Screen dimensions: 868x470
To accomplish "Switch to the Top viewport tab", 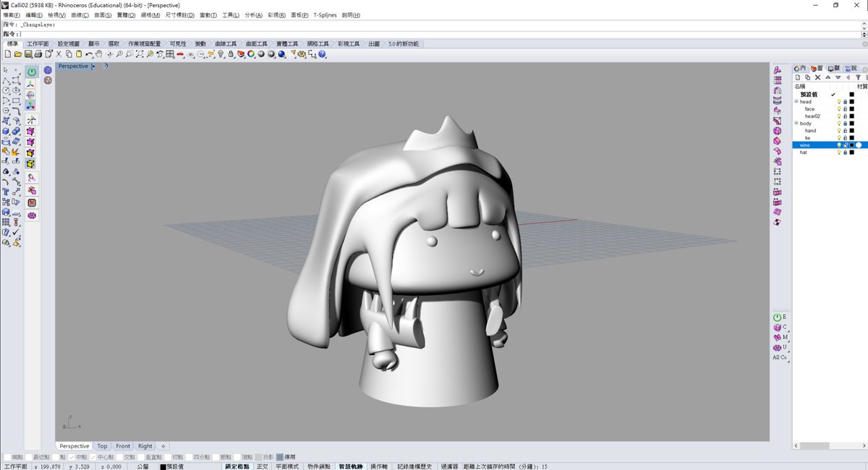I will (102, 446).
